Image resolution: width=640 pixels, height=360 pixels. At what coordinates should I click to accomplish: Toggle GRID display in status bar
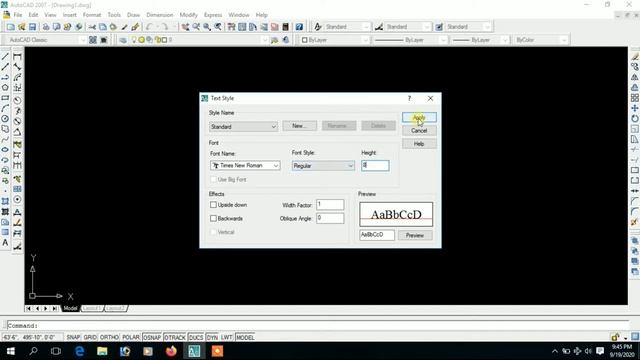pos(90,338)
